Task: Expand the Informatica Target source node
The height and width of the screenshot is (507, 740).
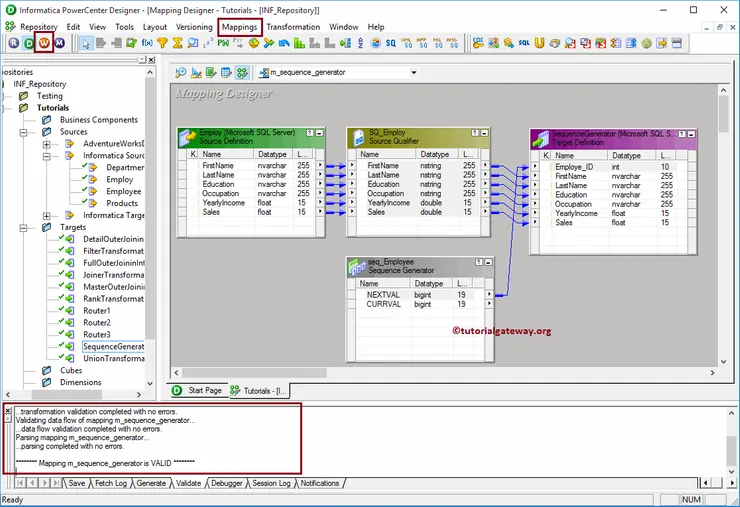Action: click(x=47, y=216)
